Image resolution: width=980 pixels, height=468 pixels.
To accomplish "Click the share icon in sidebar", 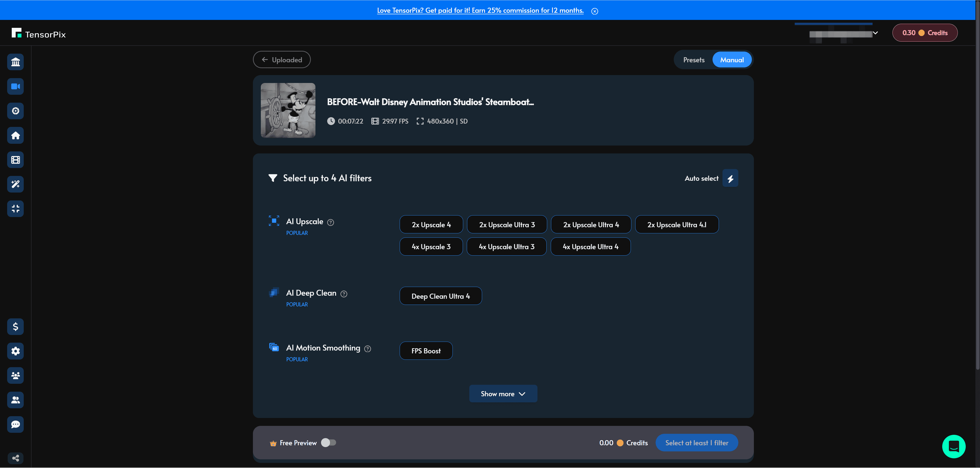I will pyautogui.click(x=16, y=458).
